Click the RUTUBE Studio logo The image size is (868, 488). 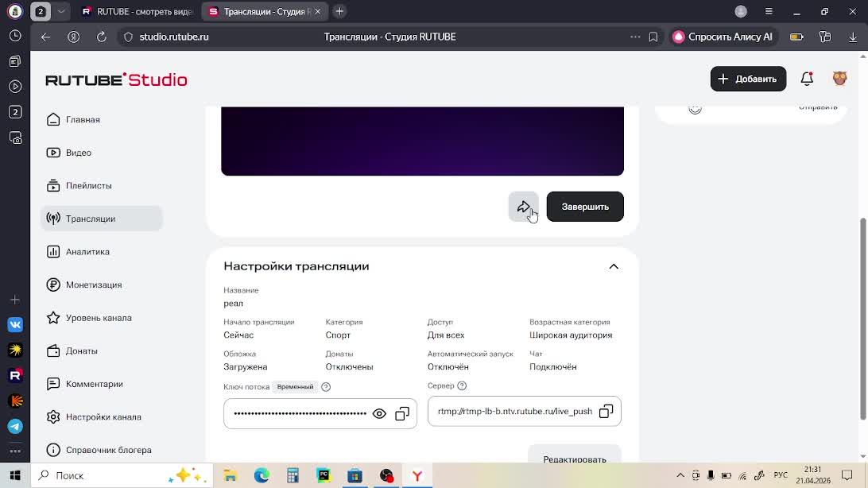[x=116, y=79]
